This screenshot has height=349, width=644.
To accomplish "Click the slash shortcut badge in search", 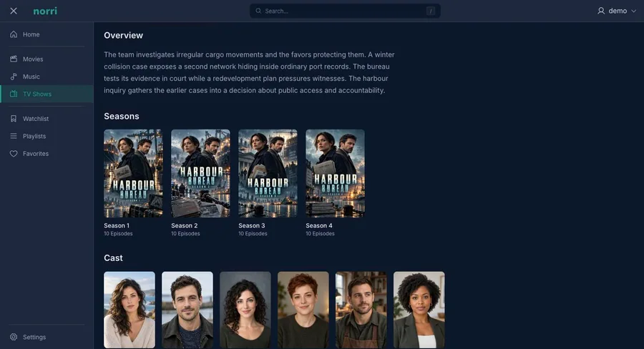I will 431,11.
